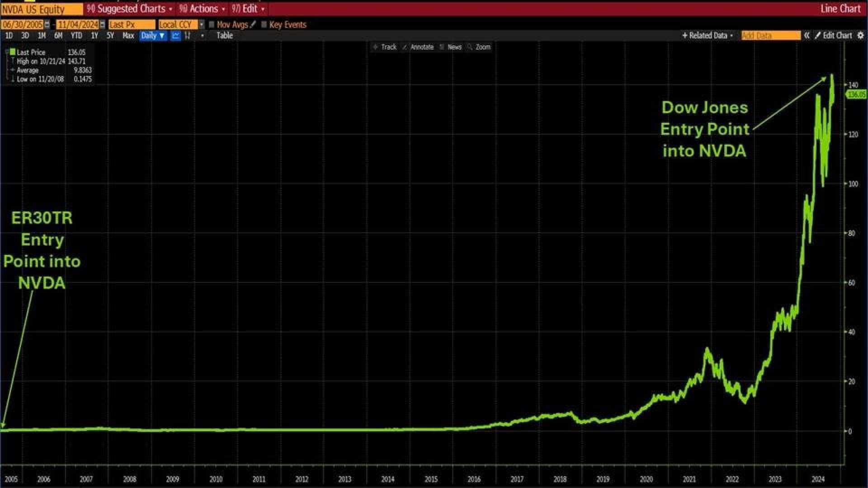Select the 5Y time range
868x488 pixels.
point(110,35)
